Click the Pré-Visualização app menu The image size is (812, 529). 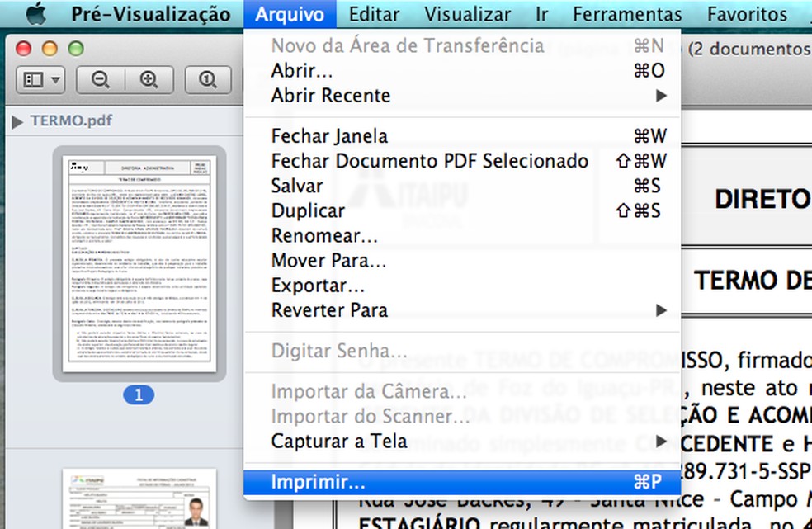[151, 14]
